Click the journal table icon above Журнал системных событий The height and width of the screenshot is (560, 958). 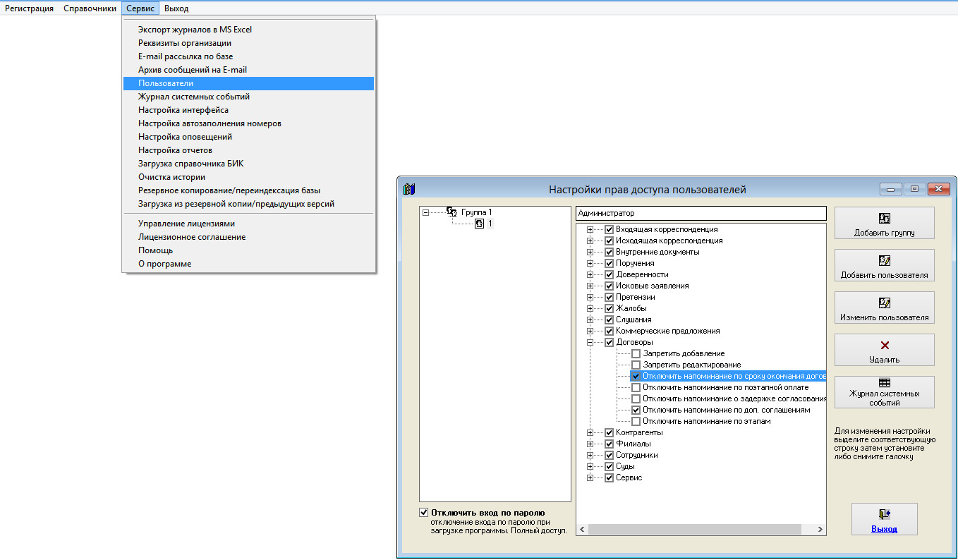(x=885, y=382)
